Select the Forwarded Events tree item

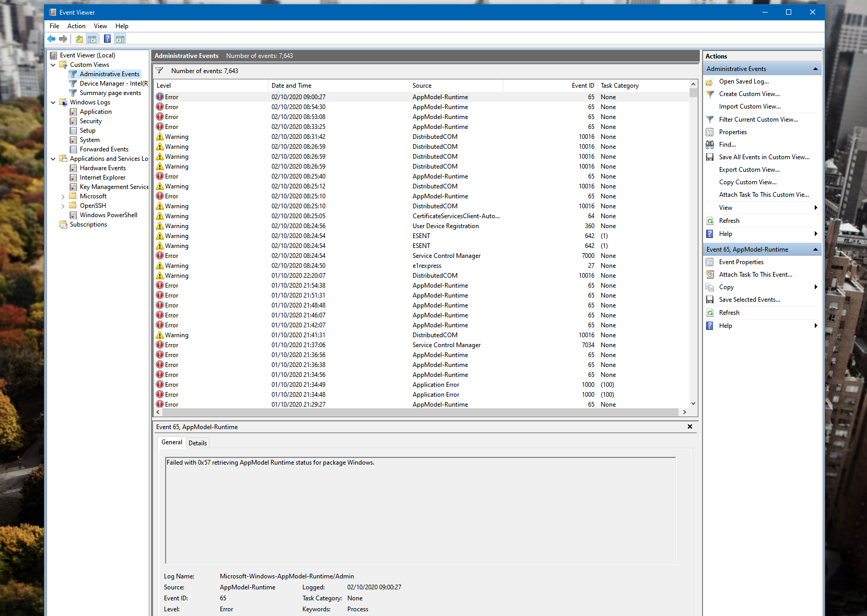tap(104, 149)
